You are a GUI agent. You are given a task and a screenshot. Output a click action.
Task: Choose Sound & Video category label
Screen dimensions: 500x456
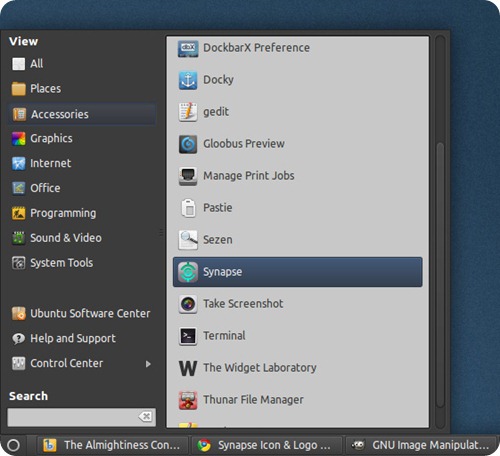(66, 238)
